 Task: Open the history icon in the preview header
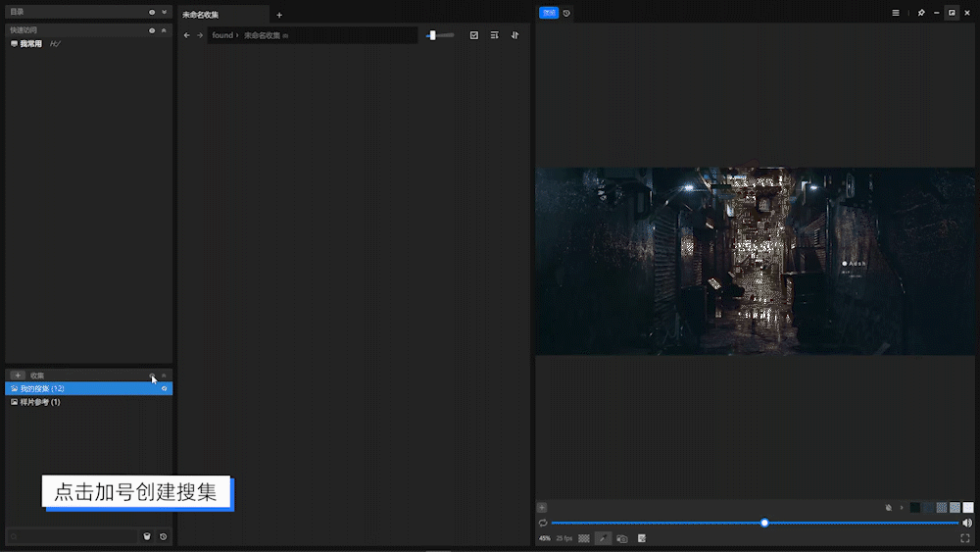[566, 13]
